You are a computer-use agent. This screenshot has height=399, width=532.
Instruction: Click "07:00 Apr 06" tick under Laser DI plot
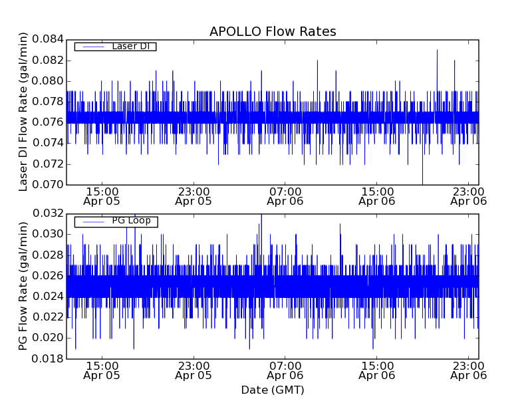coord(285,196)
